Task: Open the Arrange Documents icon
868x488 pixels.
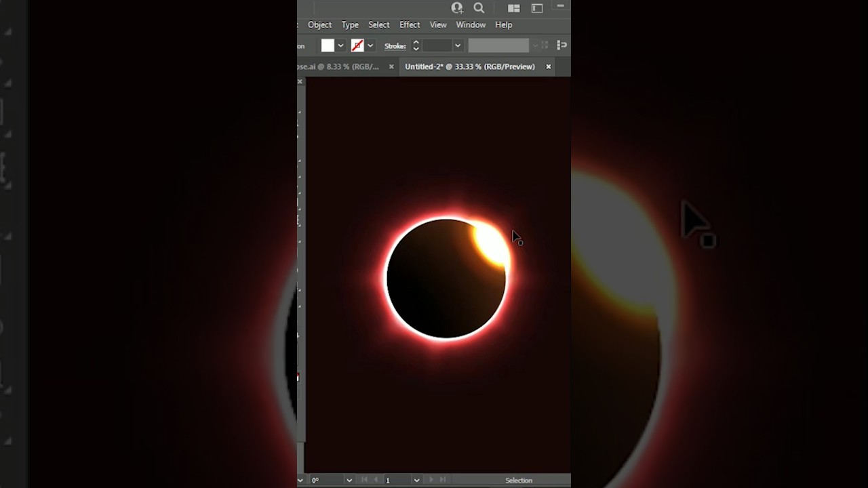Action: (513, 8)
